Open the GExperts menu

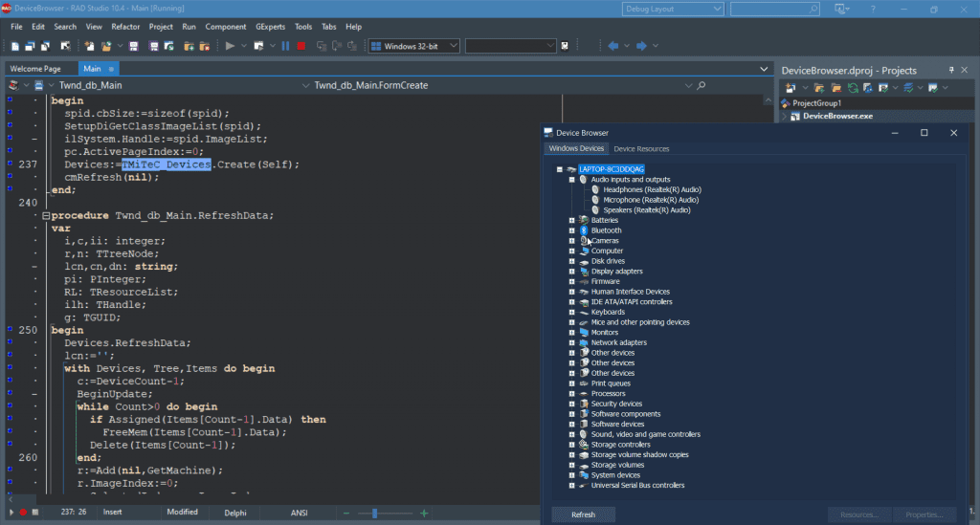(x=270, y=27)
